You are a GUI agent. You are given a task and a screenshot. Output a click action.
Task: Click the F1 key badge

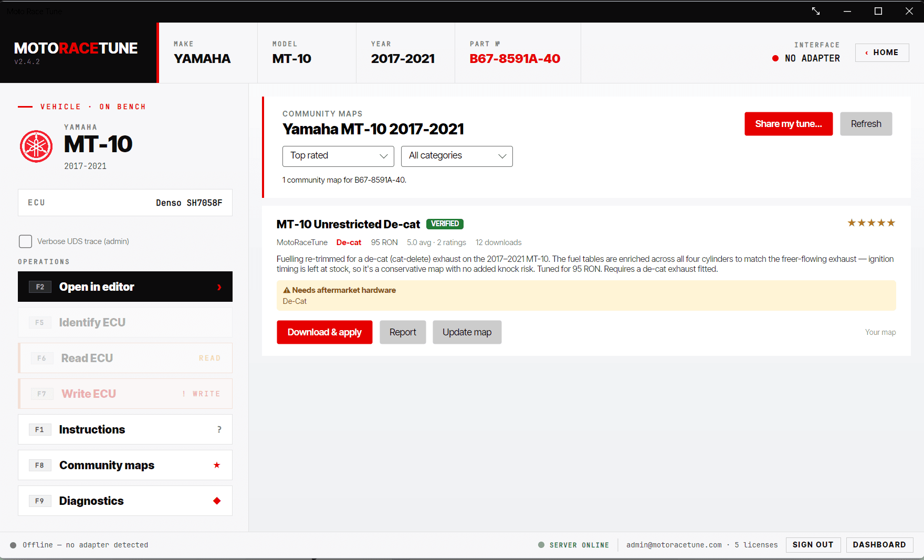(40, 429)
